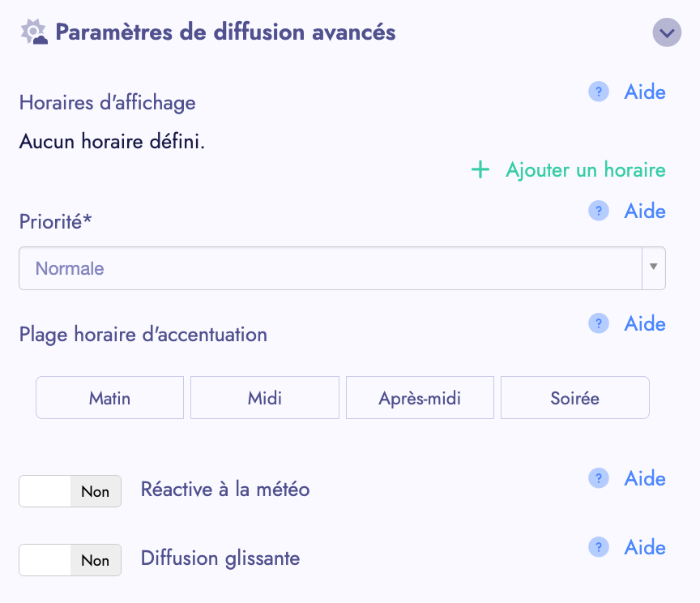
Task: Click the plus icon to add a schedule
Action: (x=480, y=170)
